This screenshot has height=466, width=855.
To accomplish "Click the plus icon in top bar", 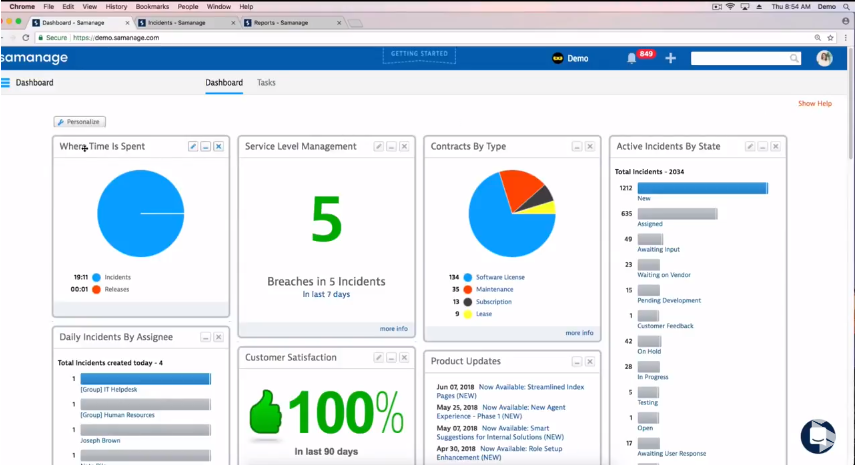I will tap(670, 58).
